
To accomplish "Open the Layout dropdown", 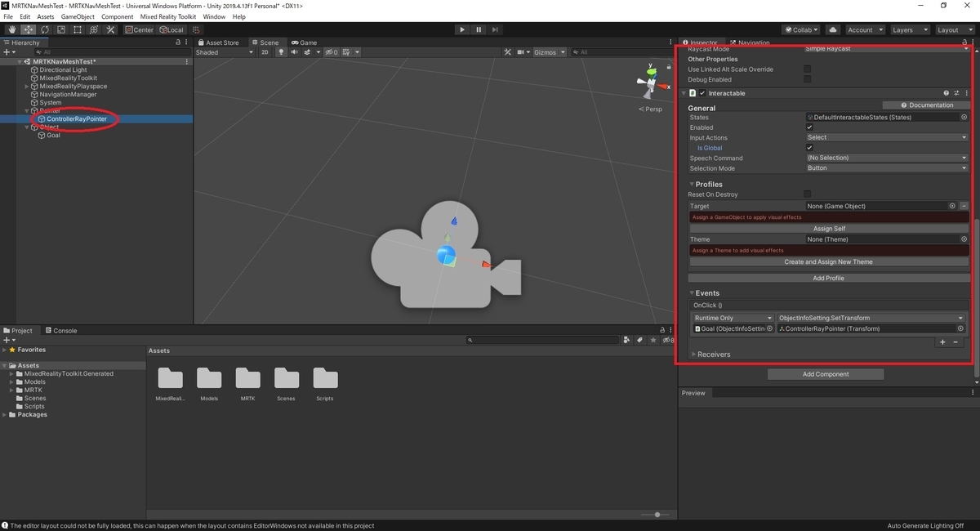I will [x=955, y=29].
